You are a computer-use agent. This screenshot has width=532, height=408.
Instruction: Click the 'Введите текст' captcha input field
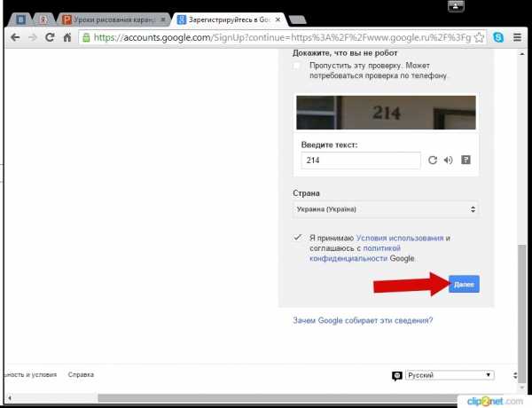click(361, 161)
